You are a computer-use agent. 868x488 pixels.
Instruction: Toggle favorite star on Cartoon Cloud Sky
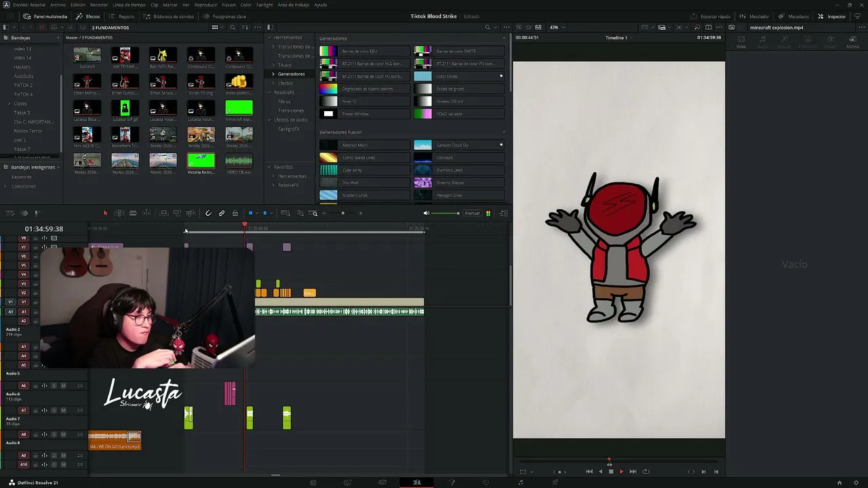pyautogui.click(x=501, y=145)
